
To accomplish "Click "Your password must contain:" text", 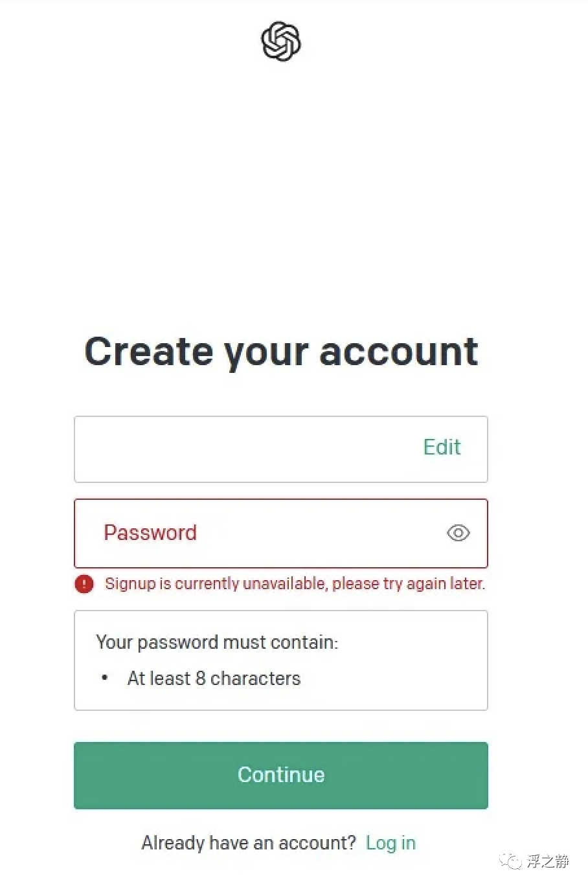I will coord(217,642).
